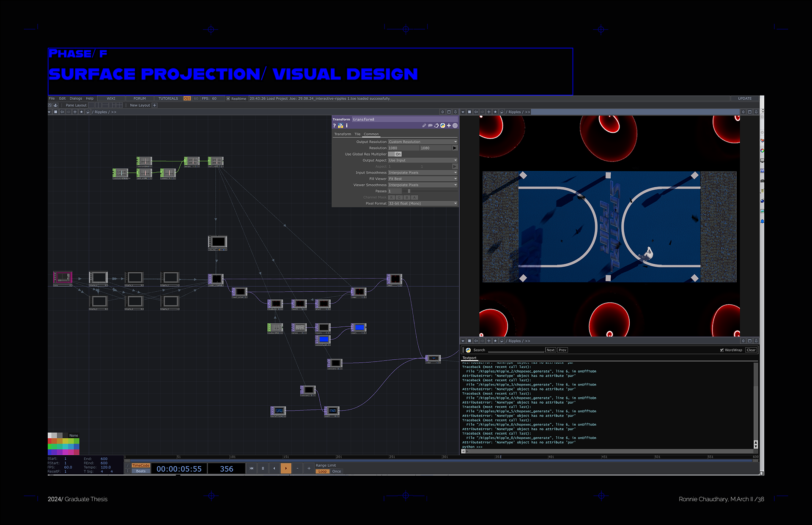Viewport: 812px width, 525px height.
Task: Open the Python help icon in parameter panel
Action: [340, 126]
